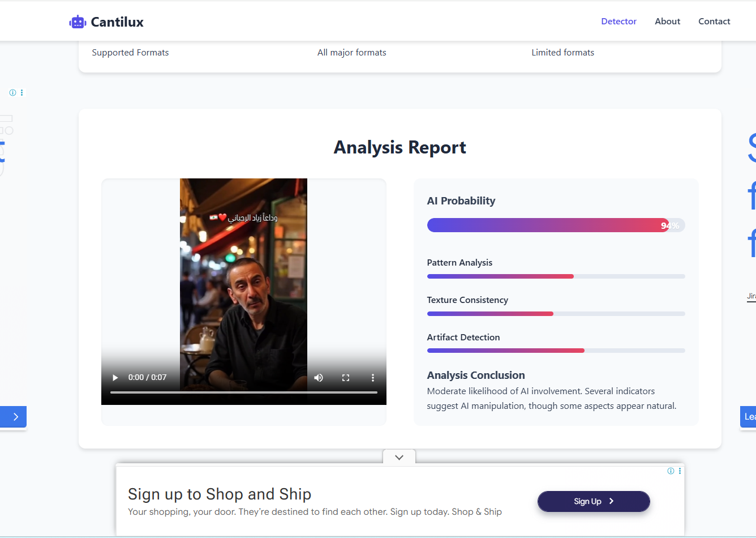The width and height of the screenshot is (756, 538).
Task: Go to the About page
Action: pyautogui.click(x=667, y=22)
